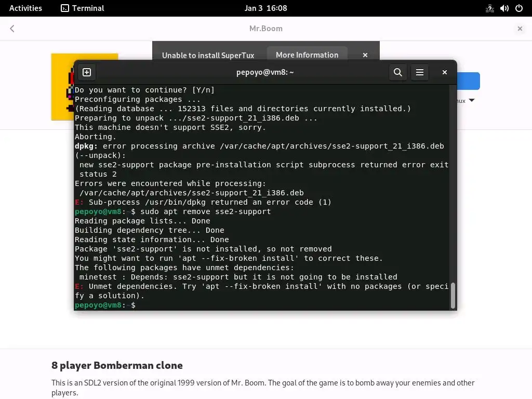Image resolution: width=532 pixels, height=399 pixels.
Task: Click the 'sudo apt remove sse2-support' command text
Action: click(x=206, y=211)
